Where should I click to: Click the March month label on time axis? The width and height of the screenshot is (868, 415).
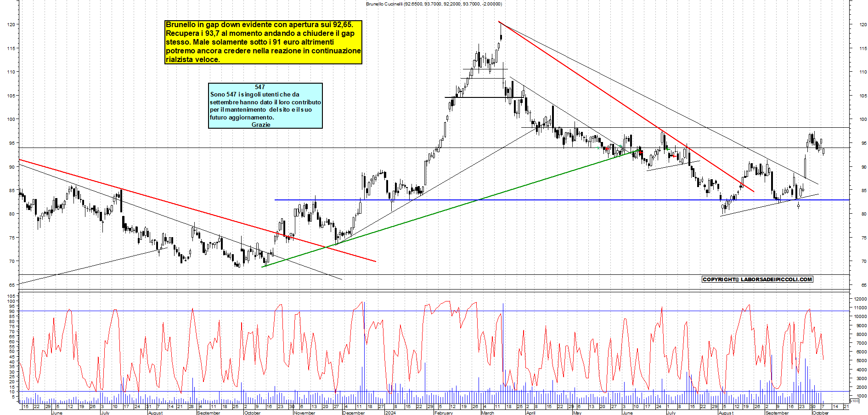tap(488, 413)
